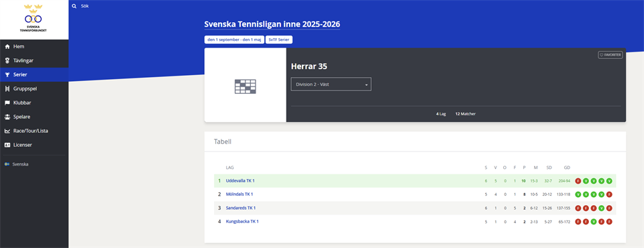Open Uddevalla TK 1 team link
Image resolution: width=644 pixels, height=248 pixels.
[240, 181]
